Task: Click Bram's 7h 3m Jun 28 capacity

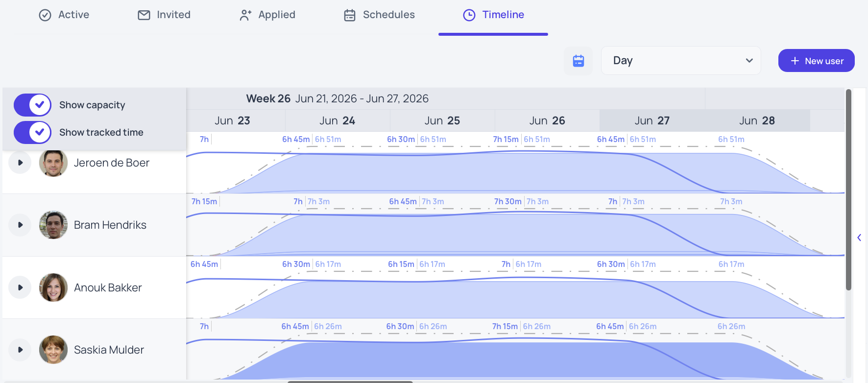Action: [x=731, y=201]
